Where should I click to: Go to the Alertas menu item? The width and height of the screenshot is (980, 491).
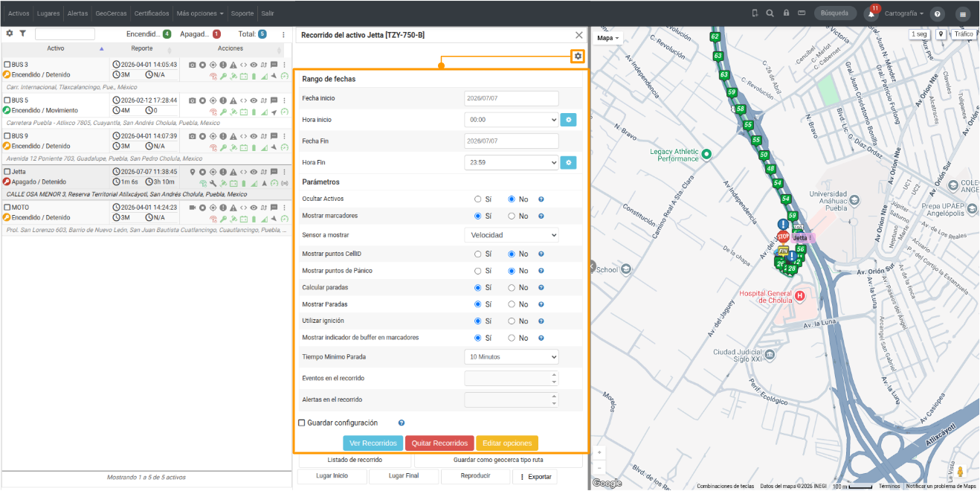pyautogui.click(x=77, y=13)
